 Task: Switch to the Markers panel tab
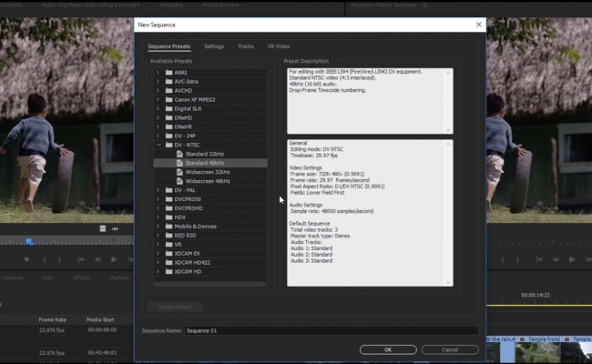coord(119,278)
